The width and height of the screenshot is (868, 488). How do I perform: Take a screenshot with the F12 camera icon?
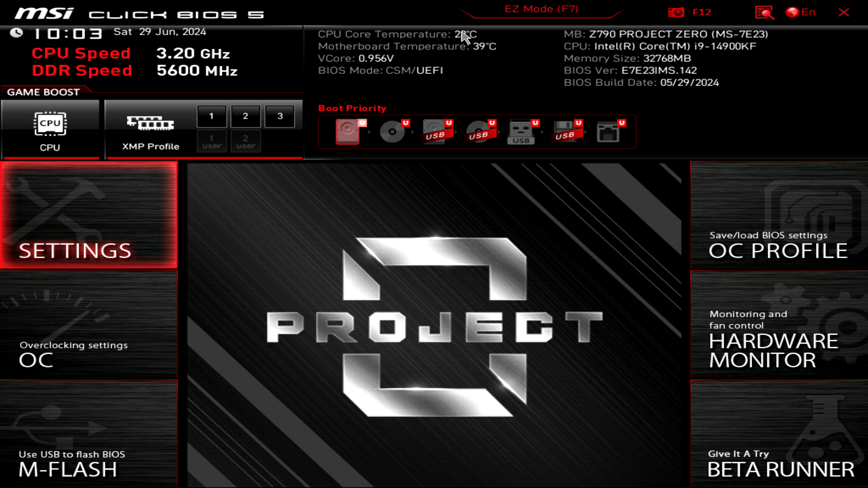[x=676, y=12]
